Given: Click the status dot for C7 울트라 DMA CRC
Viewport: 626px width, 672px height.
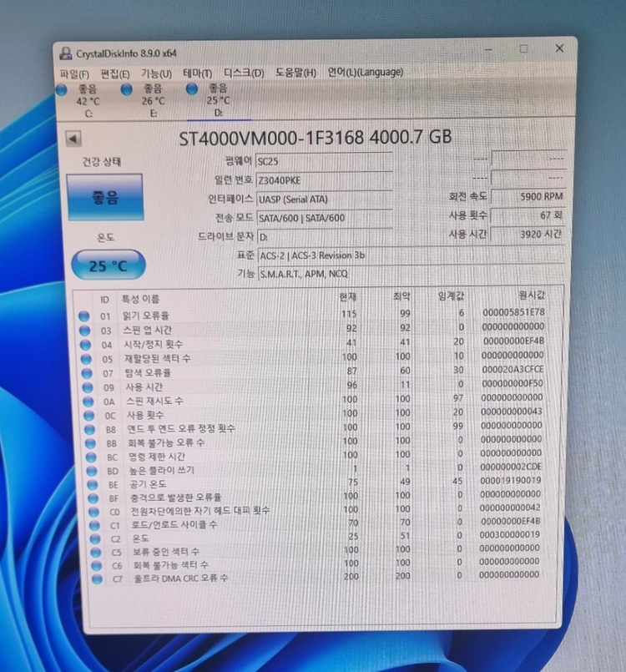Looking at the screenshot, I should (97, 579).
